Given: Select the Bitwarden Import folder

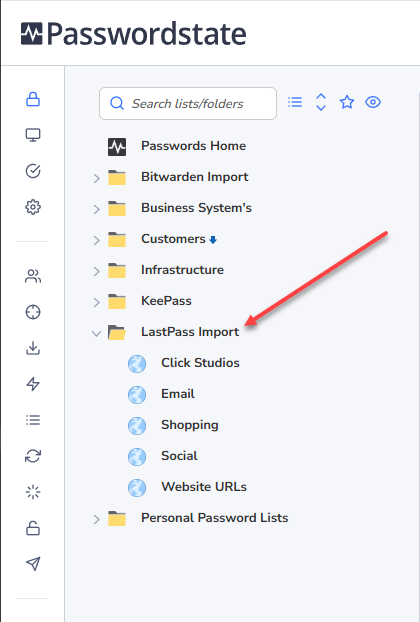Looking at the screenshot, I should [x=195, y=177].
